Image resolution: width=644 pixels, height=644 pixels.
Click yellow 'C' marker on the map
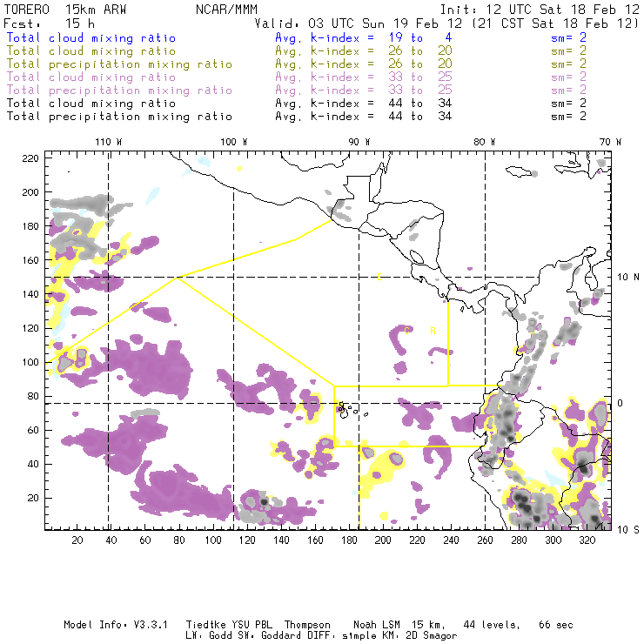pos(407,331)
